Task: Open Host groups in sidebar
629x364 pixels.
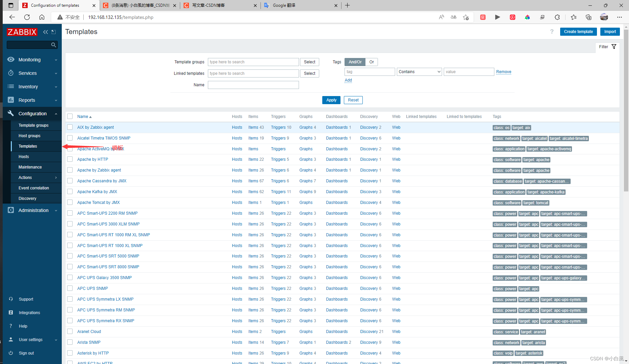Action: (x=29, y=136)
